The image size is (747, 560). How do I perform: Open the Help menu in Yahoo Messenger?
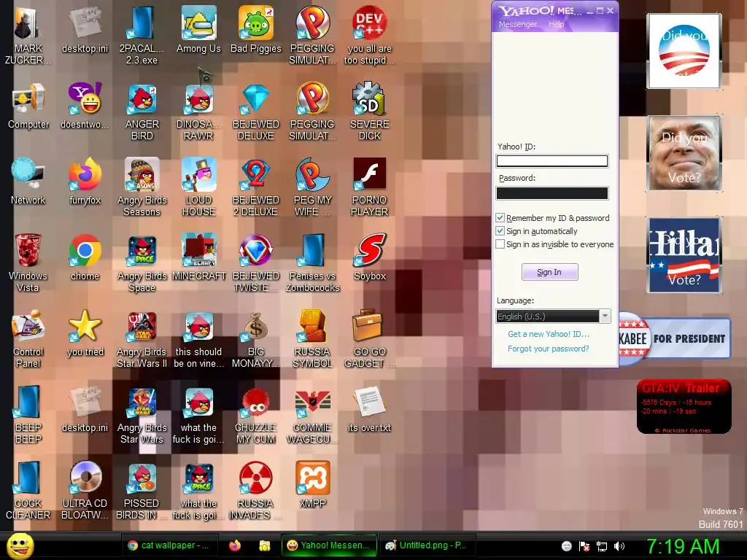556,24
